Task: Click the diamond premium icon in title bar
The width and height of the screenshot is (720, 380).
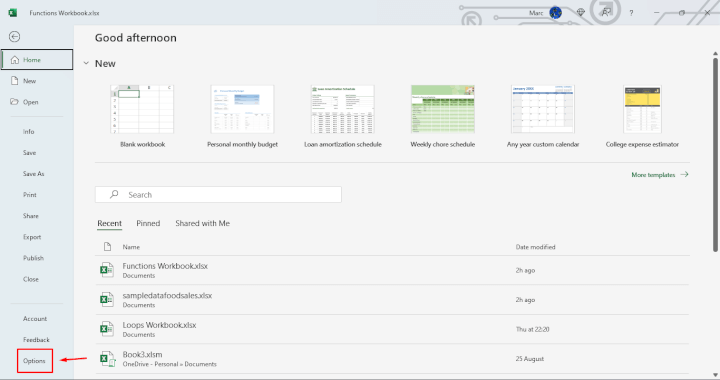Action: pos(581,13)
